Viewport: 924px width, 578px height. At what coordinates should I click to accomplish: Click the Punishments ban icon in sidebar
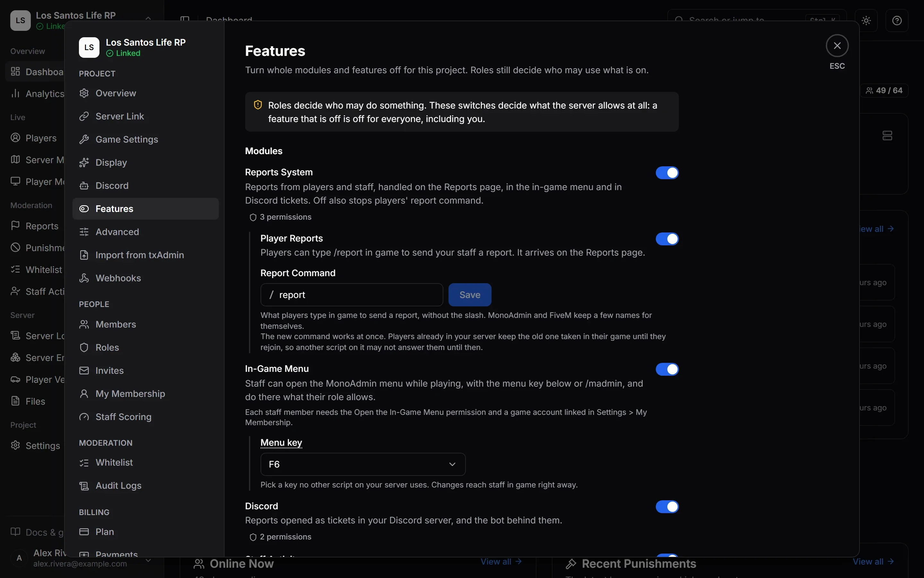point(15,247)
